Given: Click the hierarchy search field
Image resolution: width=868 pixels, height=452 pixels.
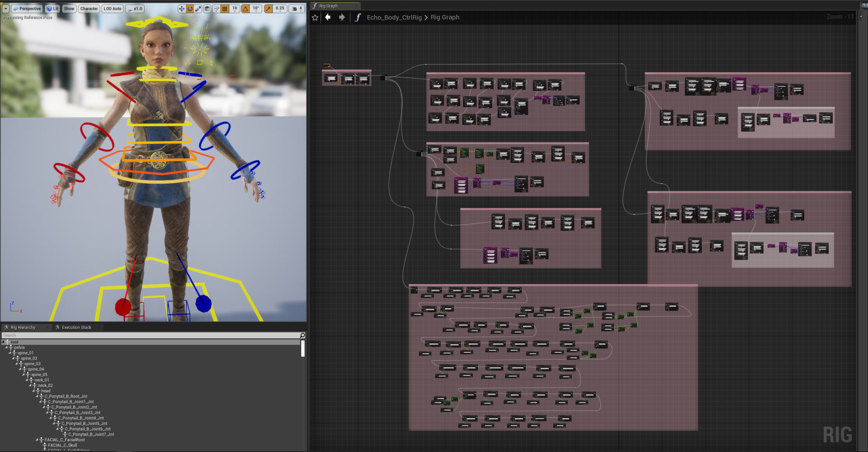Looking at the screenshot, I should click(x=151, y=335).
